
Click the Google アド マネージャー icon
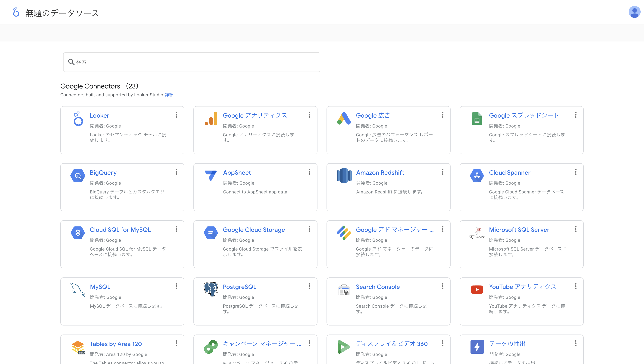[344, 233]
